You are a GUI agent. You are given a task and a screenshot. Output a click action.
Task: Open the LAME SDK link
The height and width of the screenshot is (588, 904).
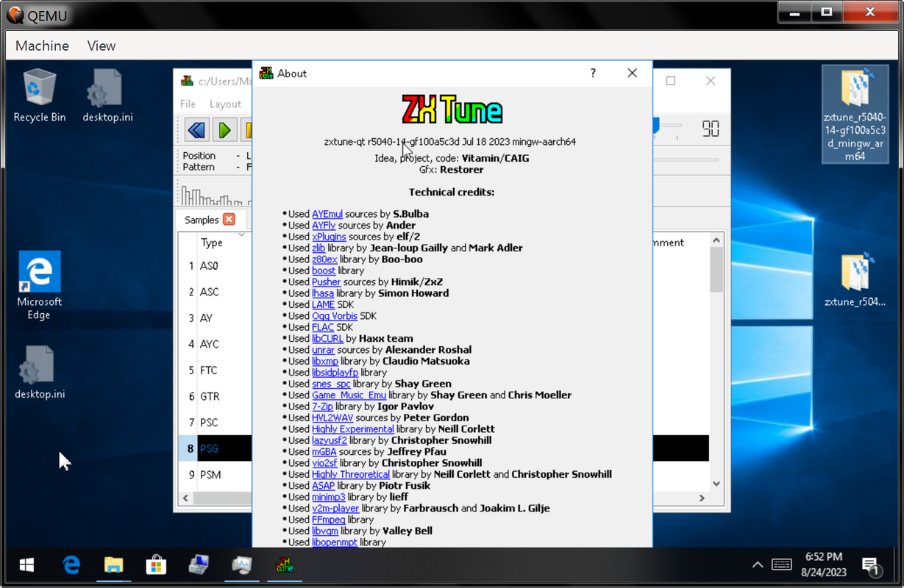click(323, 304)
